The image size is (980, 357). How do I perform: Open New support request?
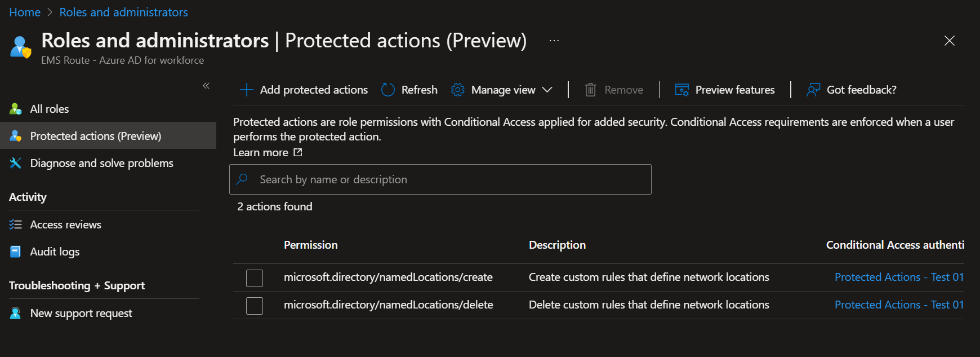tap(81, 313)
